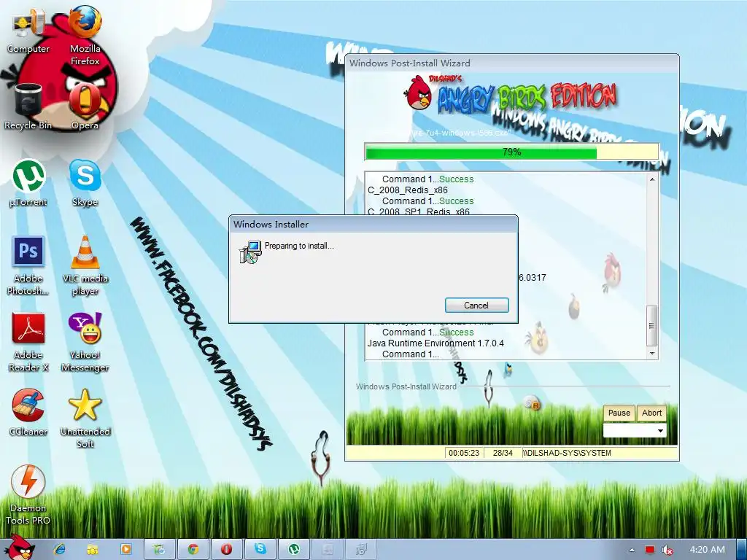747x560 pixels.
Task: Open the folder explorer taskbar icon
Action: [93, 549]
